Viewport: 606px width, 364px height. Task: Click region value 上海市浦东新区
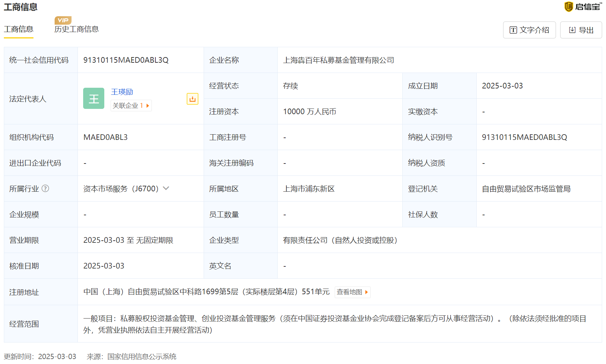click(309, 189)
